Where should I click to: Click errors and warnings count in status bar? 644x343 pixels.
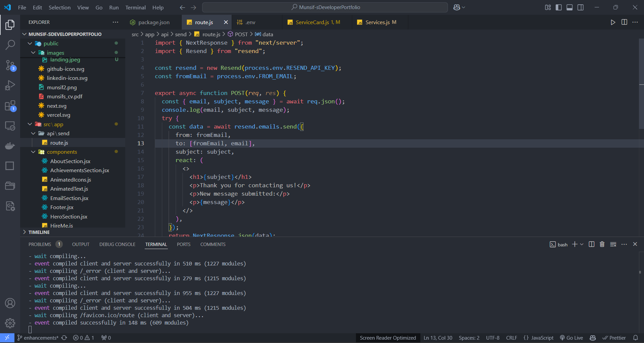[x=84, y=338]
